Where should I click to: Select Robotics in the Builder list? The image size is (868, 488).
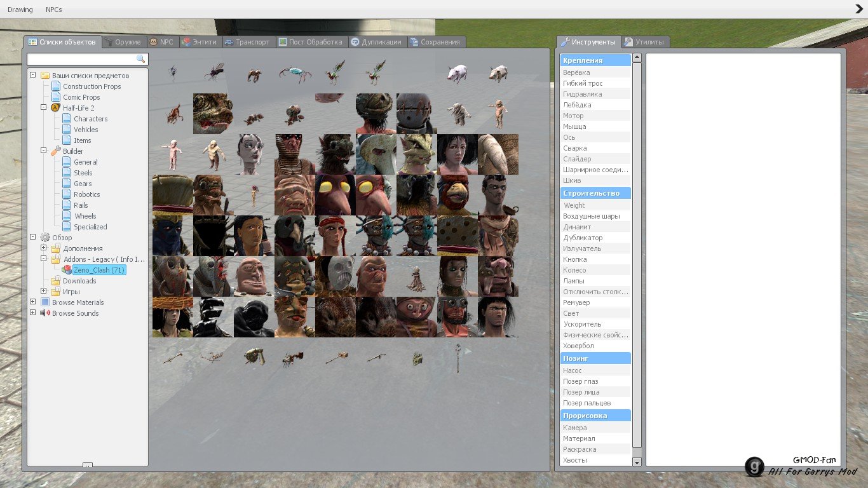87,194
